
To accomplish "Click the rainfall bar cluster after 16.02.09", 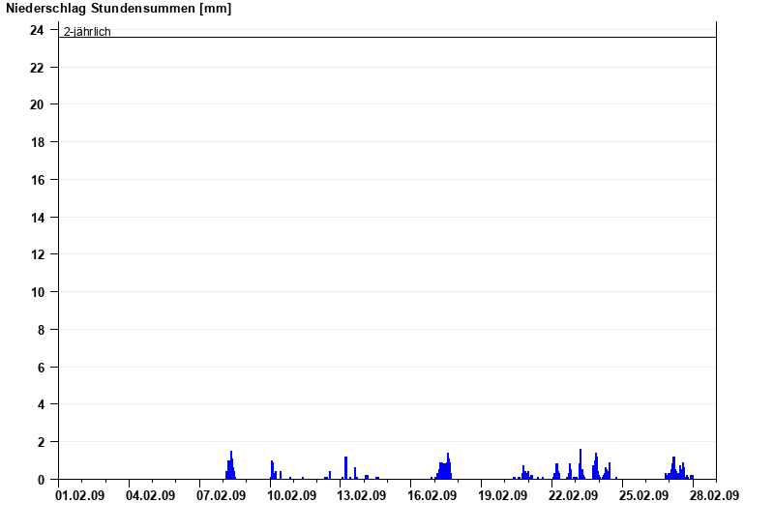I will pyautogui.click(x=445, y=469).
